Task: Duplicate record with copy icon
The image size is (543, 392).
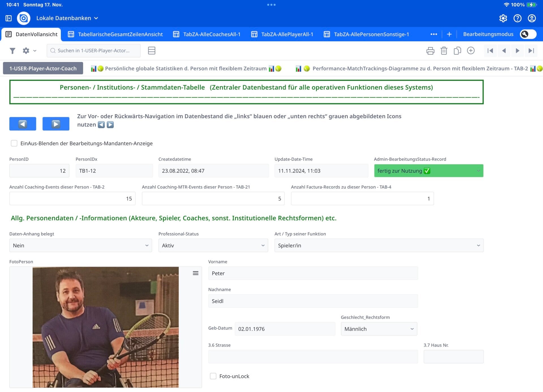Action: pos(457,51)
